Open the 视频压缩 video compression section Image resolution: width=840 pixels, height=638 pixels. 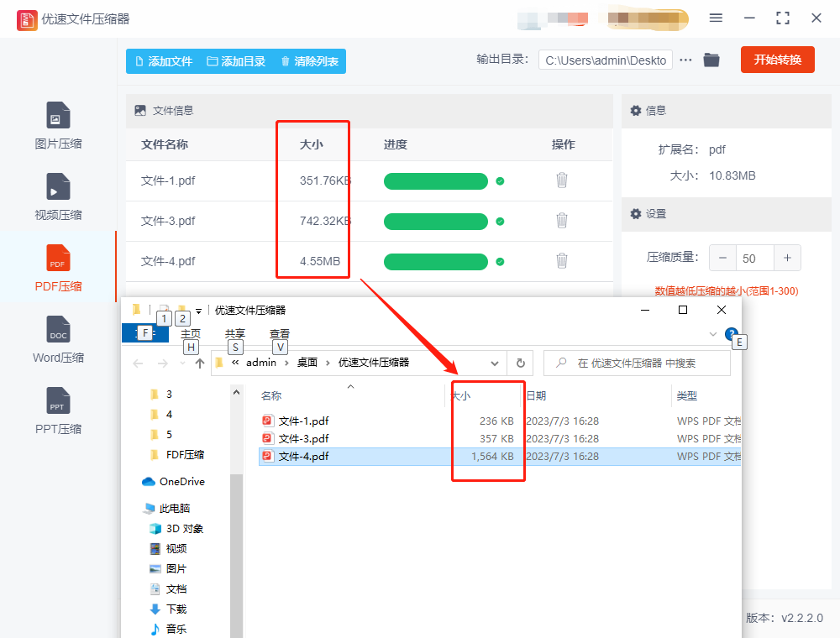click(x=58, y=196)
